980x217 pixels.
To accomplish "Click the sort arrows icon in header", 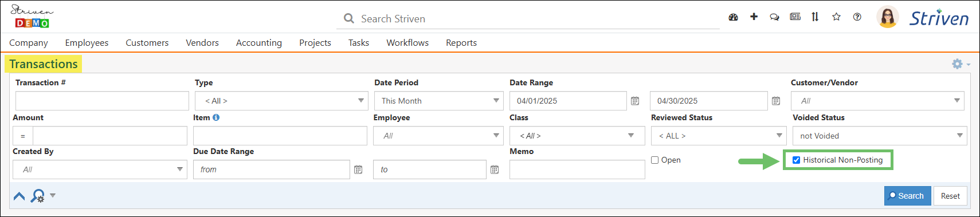I will (815, 17).
